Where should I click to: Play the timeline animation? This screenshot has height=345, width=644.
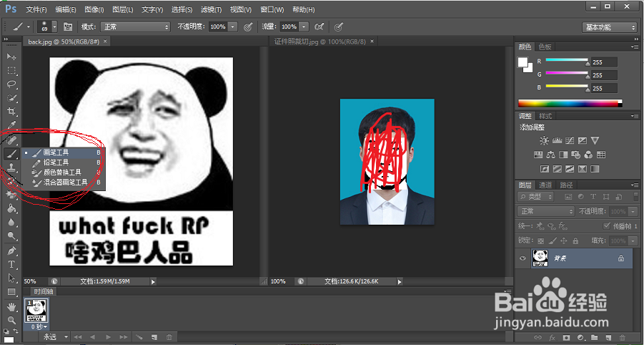click(x=108, y=337)
